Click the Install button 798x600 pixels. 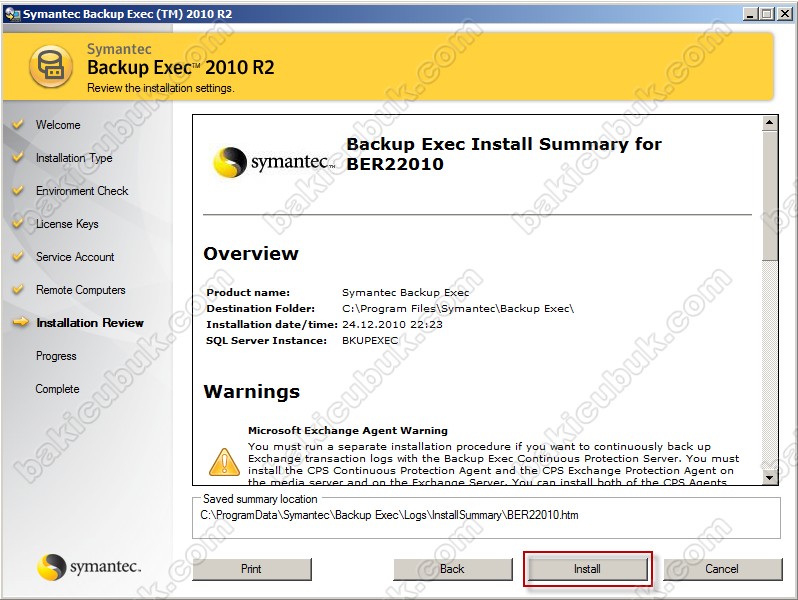click(587, 568)
